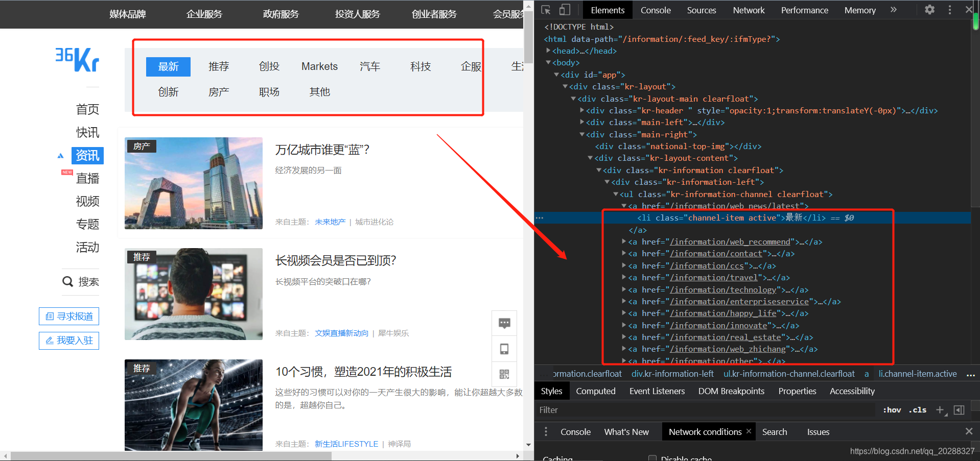Click the styles Filter input field
Image resolution: width=980 pixels, height=461 pixels.
point(705,409)
